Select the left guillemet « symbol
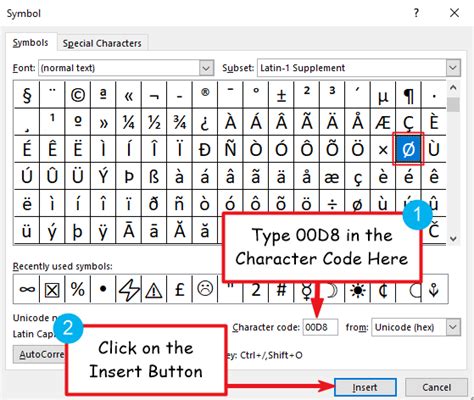 (129, 95)
